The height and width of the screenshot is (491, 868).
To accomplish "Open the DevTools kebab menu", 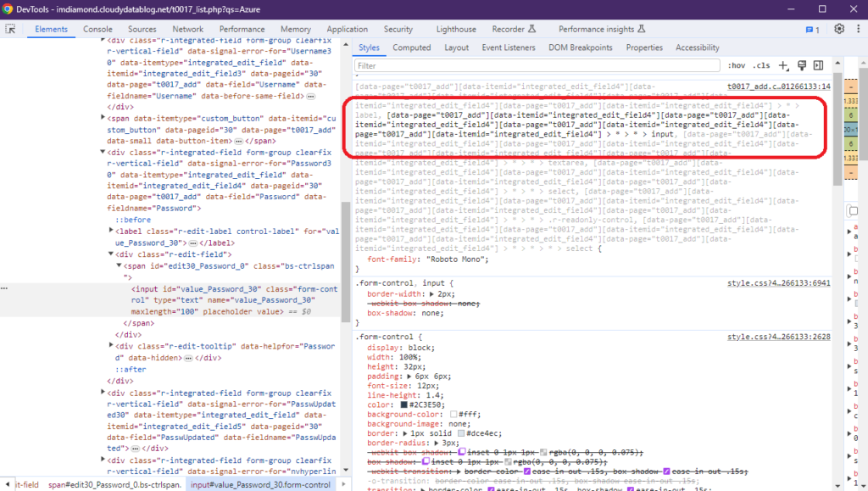I will click(858, 29).
